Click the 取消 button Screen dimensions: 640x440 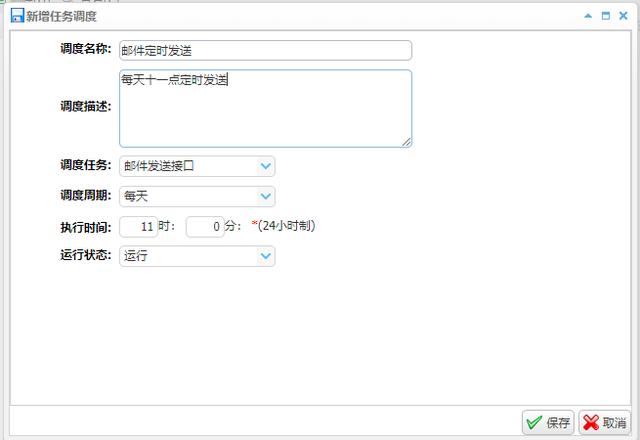click(x=604, y=422)
